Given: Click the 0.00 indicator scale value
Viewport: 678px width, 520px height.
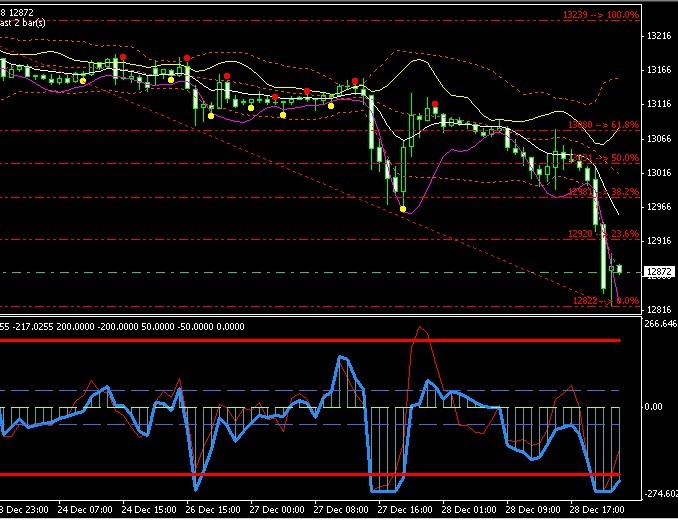Looking at the screenshot, I should 653,407.
